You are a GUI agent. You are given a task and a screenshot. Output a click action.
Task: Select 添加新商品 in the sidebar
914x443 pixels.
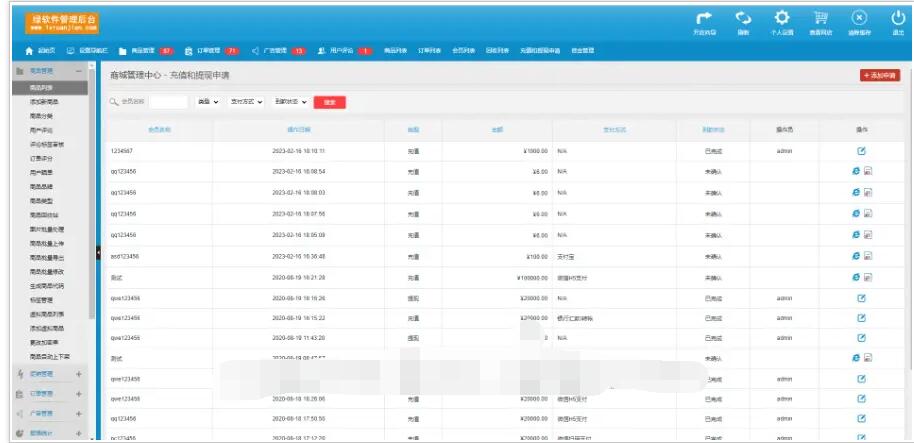point(44,102)
